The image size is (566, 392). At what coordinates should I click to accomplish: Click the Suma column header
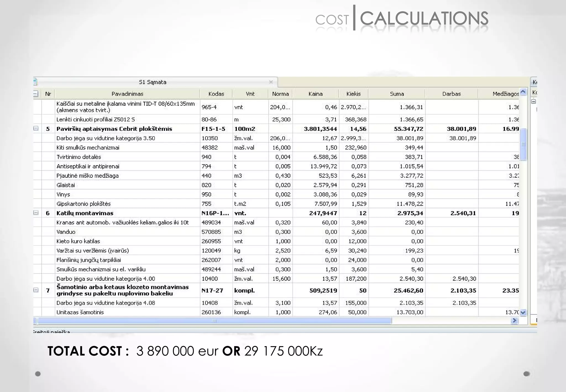coord(397,94)
